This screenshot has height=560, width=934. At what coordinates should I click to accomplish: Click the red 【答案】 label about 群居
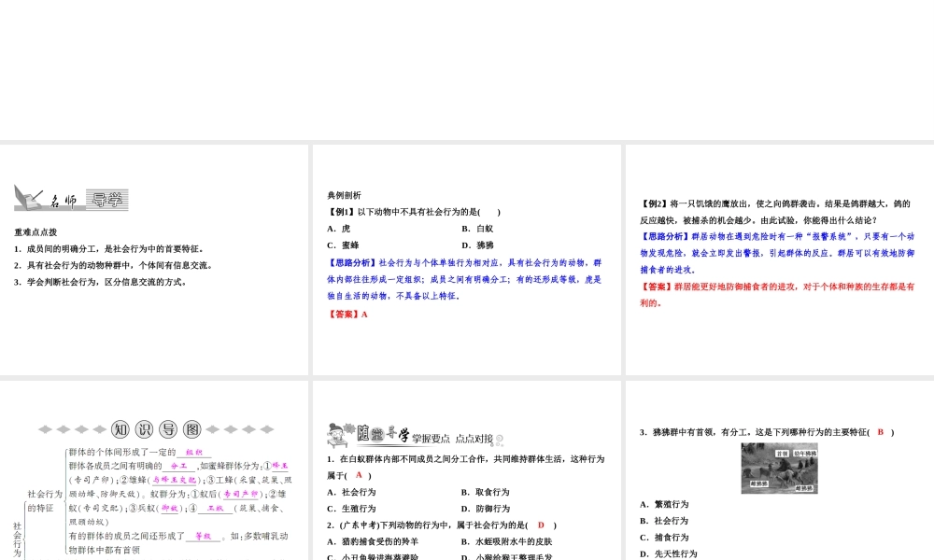click(657, 287)
